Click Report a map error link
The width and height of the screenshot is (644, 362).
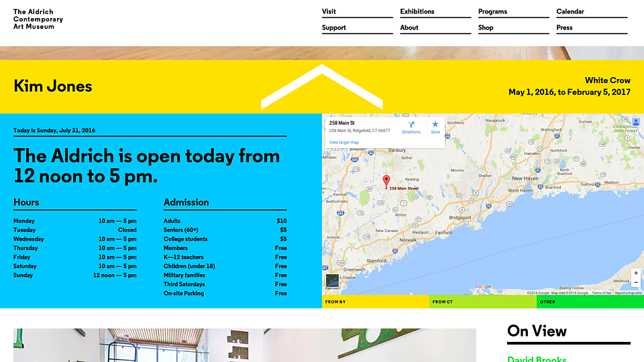[629, 293]
